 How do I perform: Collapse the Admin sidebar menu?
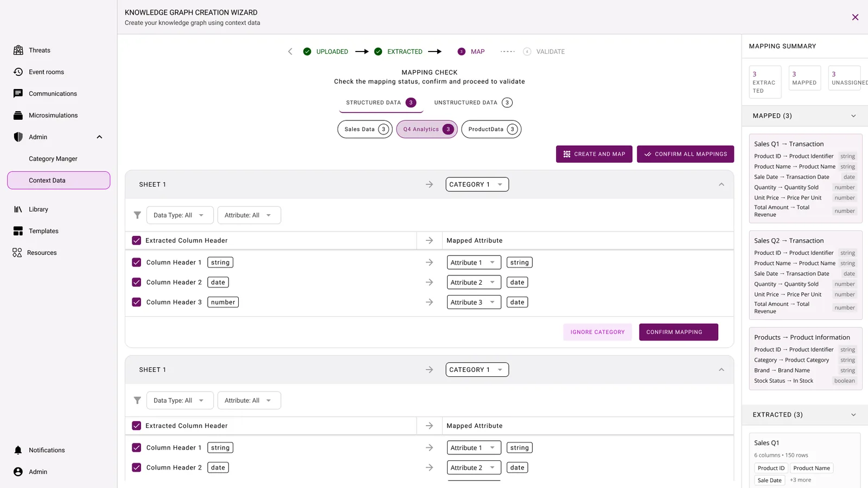99,137
